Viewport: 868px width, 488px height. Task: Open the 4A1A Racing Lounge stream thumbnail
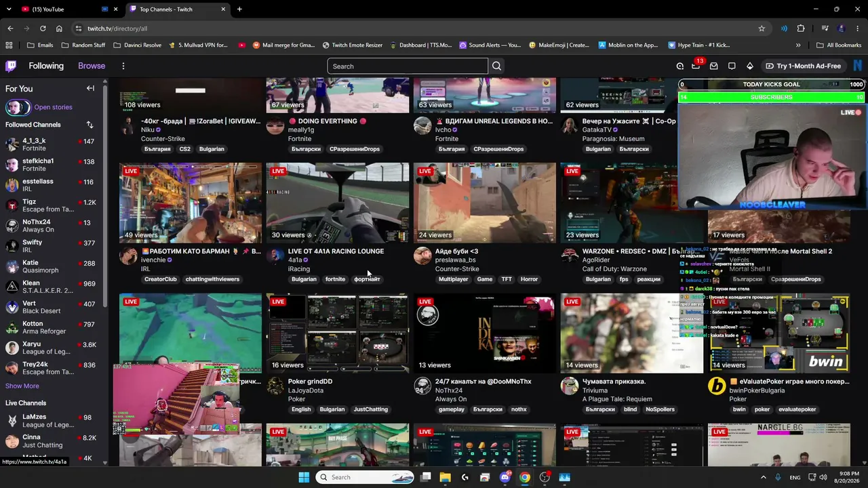[338, 202]
